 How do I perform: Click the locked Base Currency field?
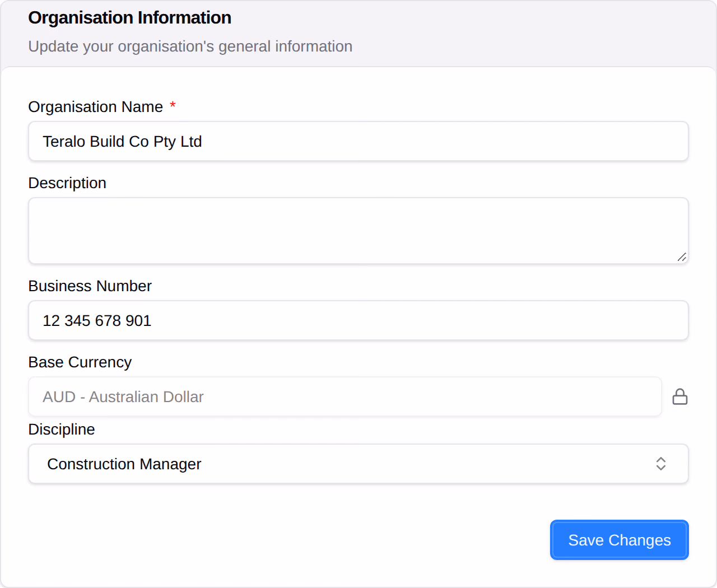345,396
